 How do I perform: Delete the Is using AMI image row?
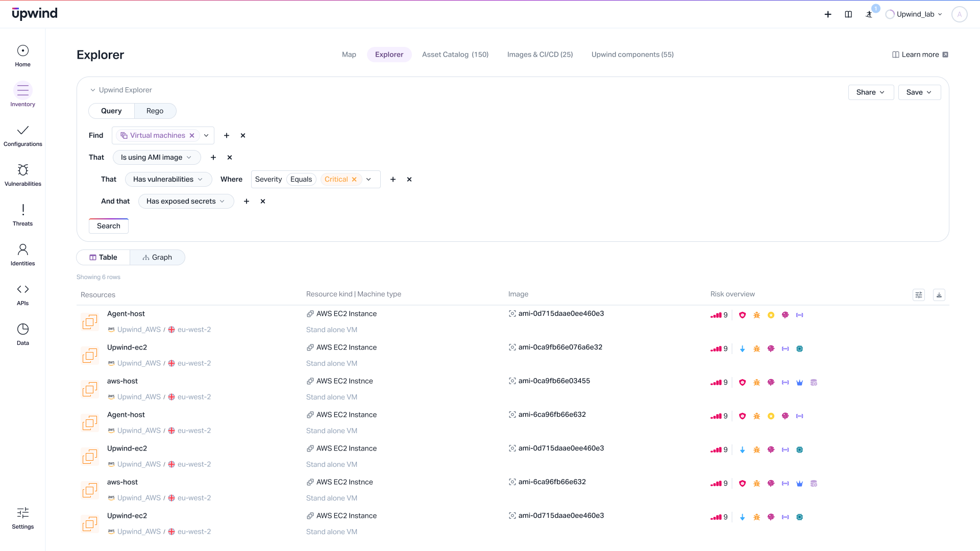[230, 158]
